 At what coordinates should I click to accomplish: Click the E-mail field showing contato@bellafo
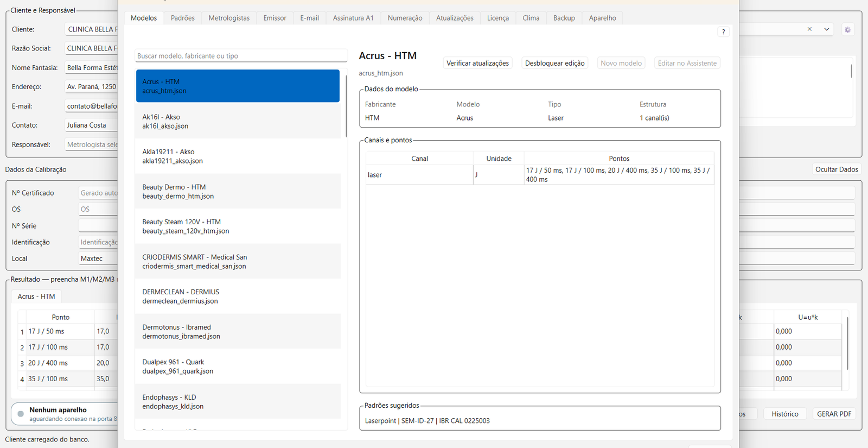[91, 106]
